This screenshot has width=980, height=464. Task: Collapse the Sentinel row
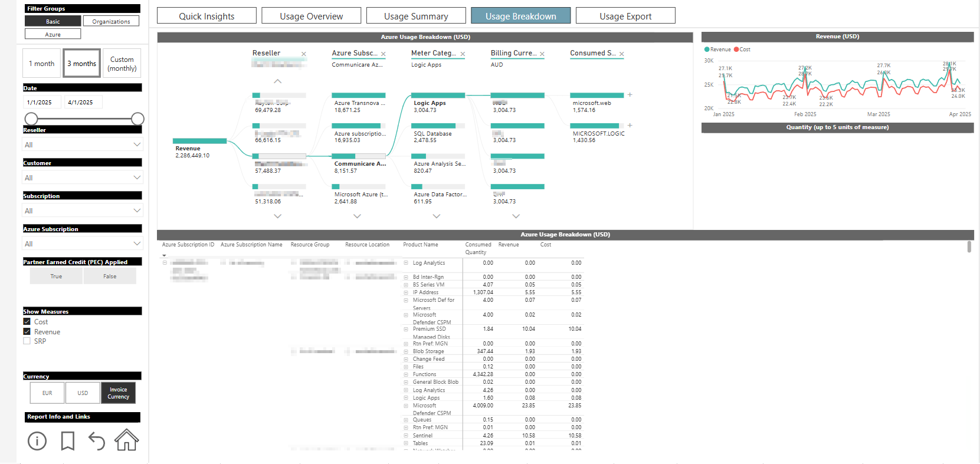(x=406, y=436)
